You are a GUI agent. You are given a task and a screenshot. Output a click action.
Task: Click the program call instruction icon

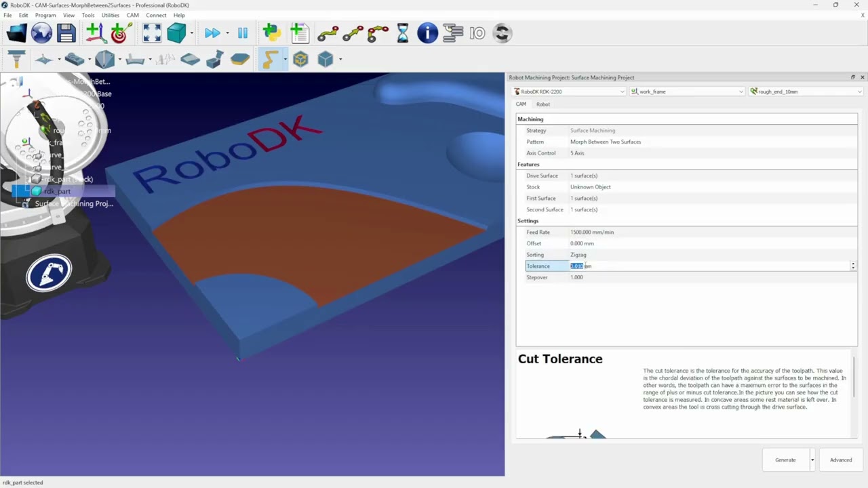452,33
